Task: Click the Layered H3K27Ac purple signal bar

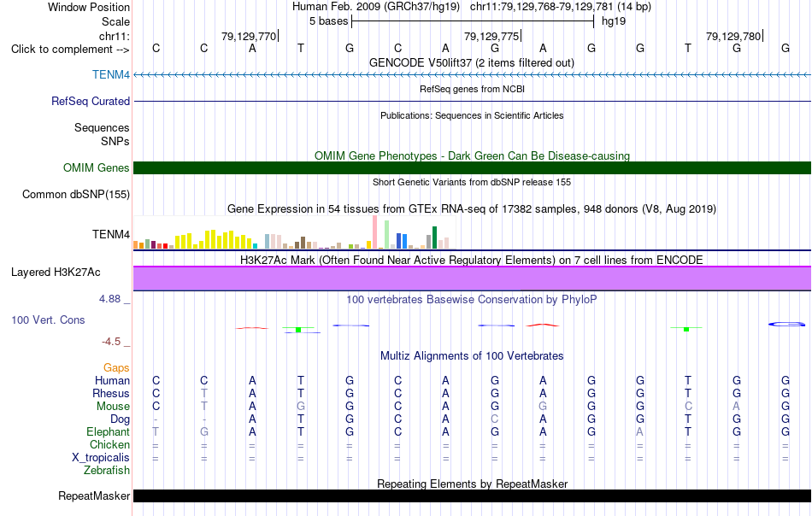Action: [x=472, y=279]
